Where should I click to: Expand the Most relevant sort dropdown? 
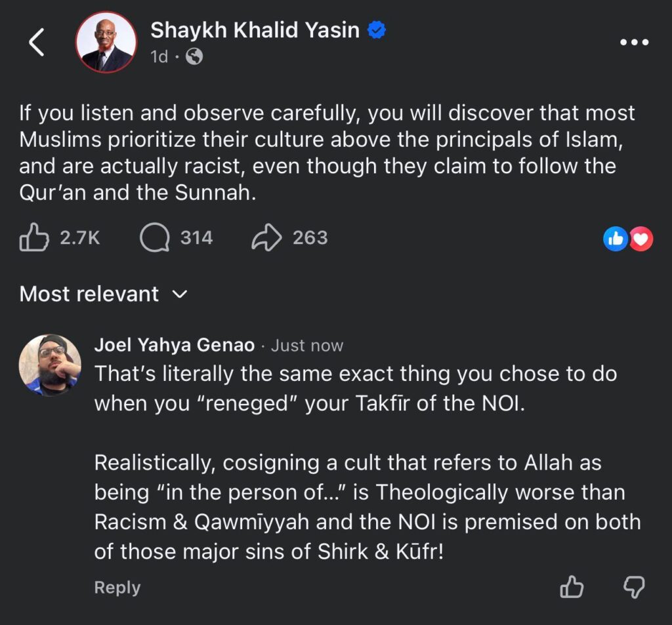click(89, 294)
